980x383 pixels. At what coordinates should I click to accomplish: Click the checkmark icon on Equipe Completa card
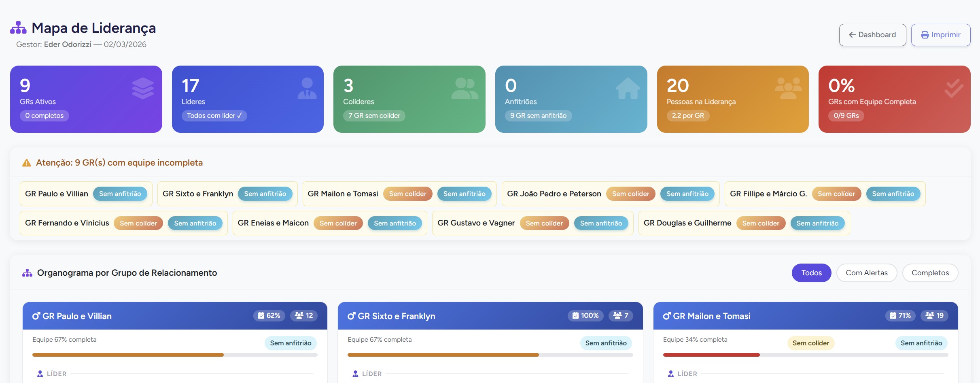click(953, 88)
